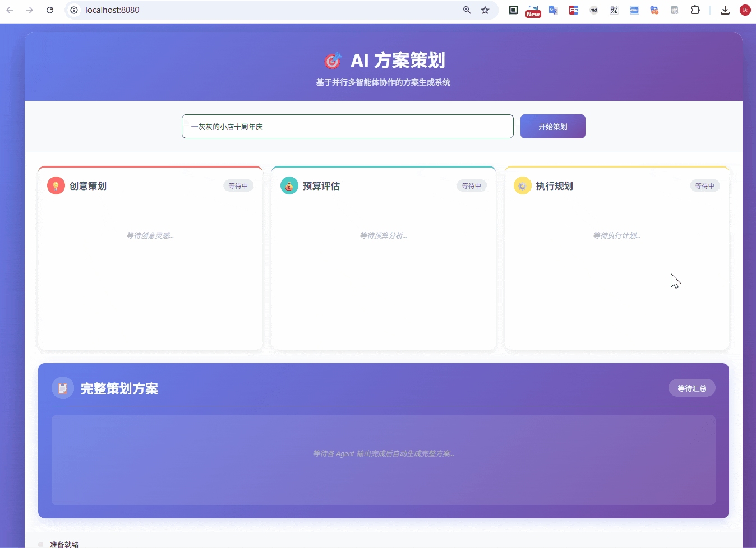Click the gear icon for 执行规划
This screenshot has width=756, height=548.
(x=523, y=186)
